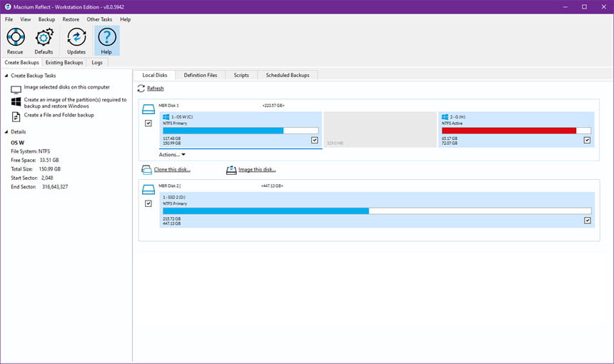Open the View menu
This screenshot has height=364, width=614.
(x=26, y=19)
